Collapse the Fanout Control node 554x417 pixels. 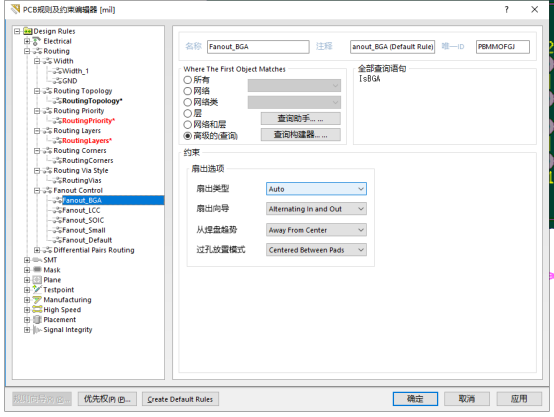[37, 190]
